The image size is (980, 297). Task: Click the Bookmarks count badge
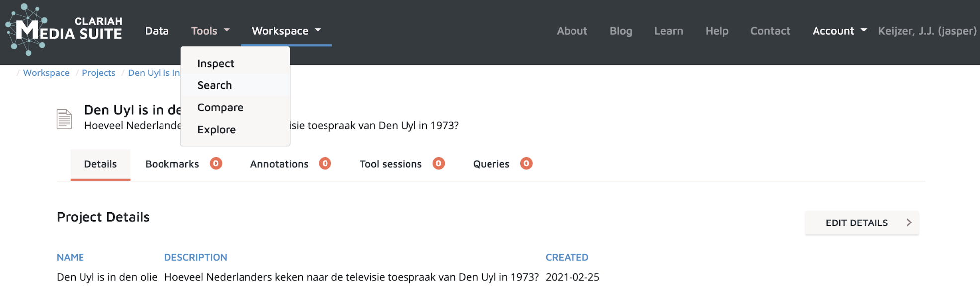[216, 163]
